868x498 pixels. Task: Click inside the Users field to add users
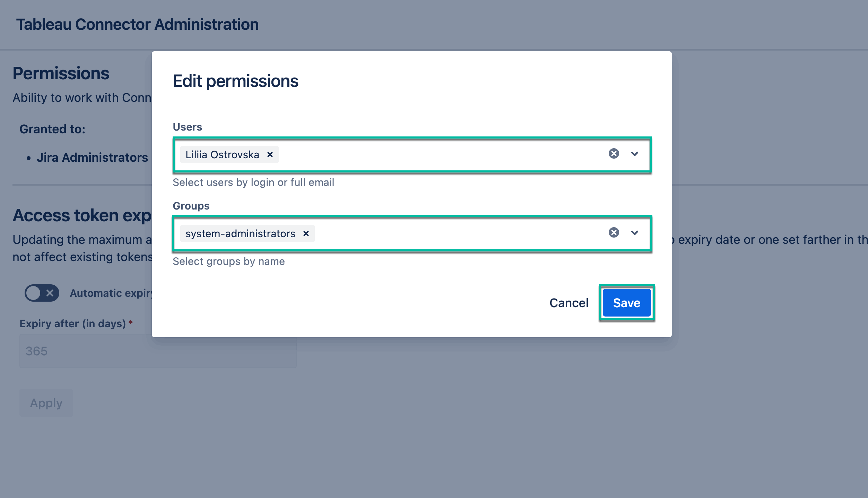[416, 154]
